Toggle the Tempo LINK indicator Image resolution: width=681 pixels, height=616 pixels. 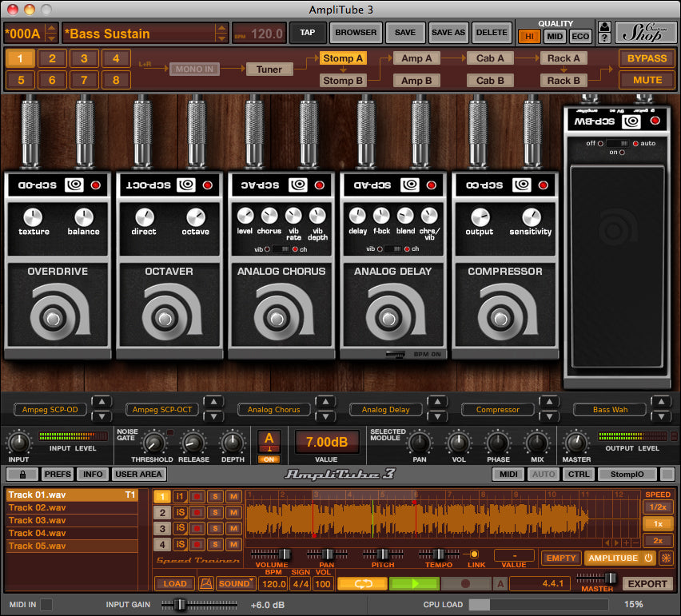[474, 554]
